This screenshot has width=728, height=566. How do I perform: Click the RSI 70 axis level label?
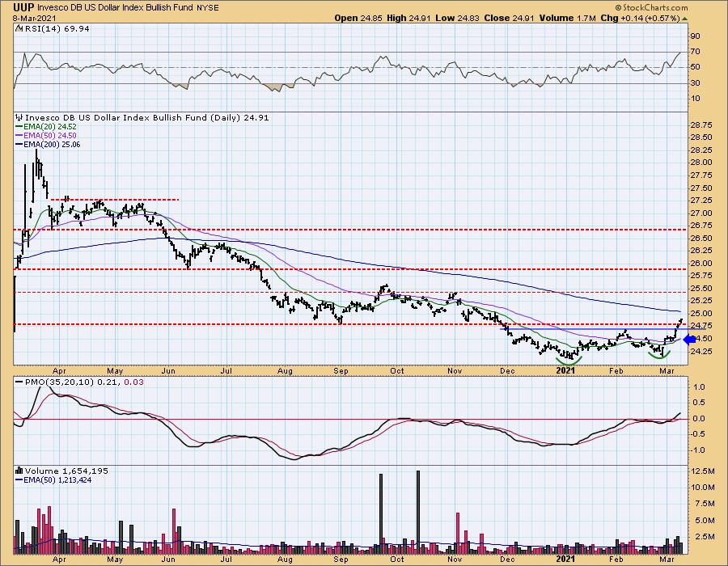click(x=696, y=52)
